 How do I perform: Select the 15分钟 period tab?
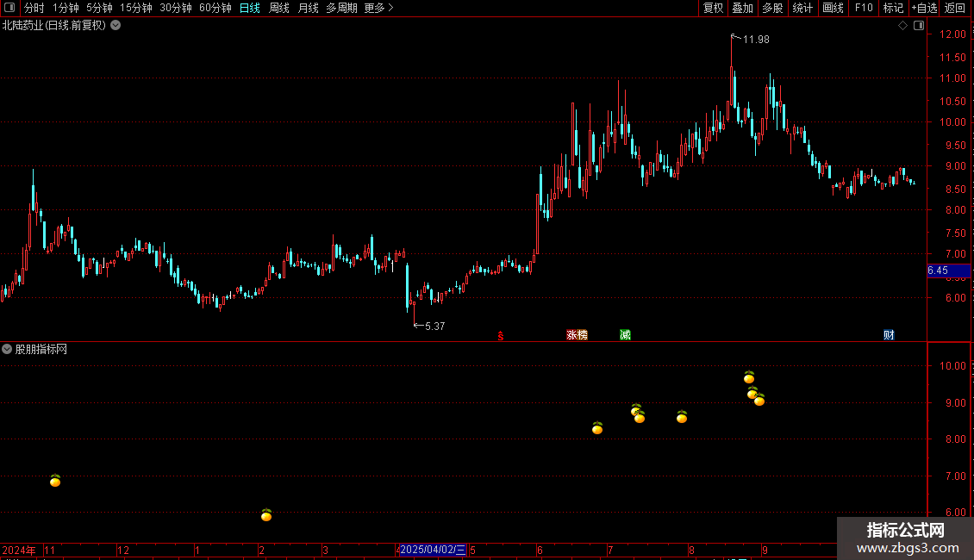point(136,8)
